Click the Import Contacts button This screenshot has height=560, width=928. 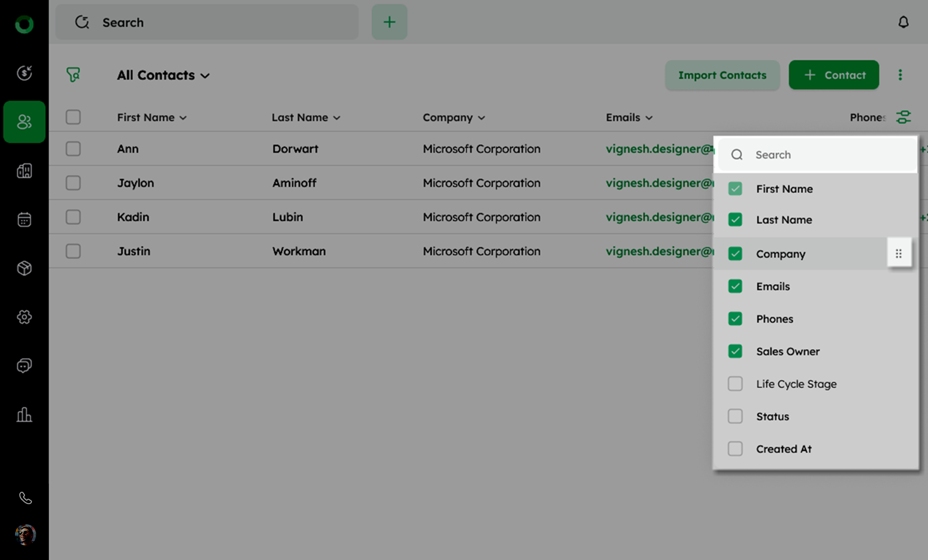click(x=722, y=75)
